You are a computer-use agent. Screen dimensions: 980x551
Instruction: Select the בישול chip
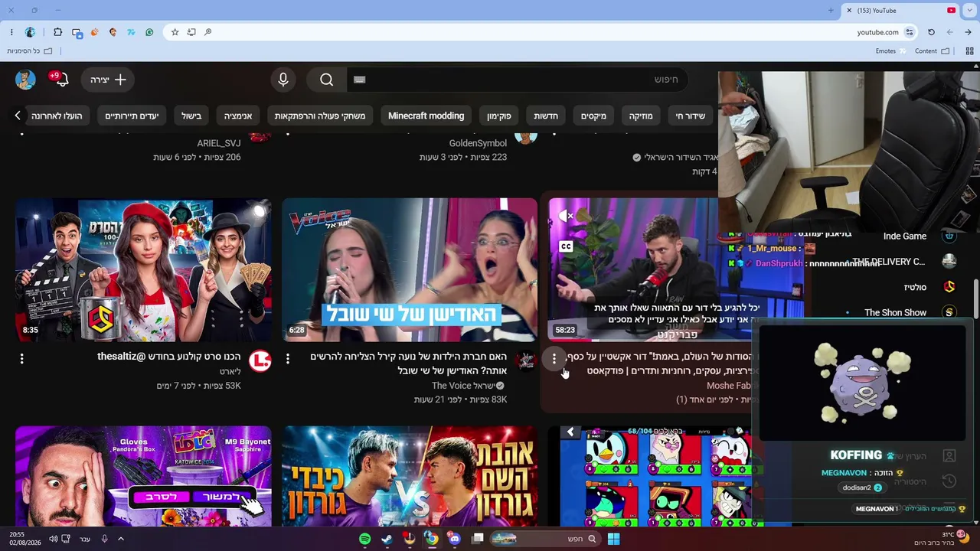[x=191, y=116]
